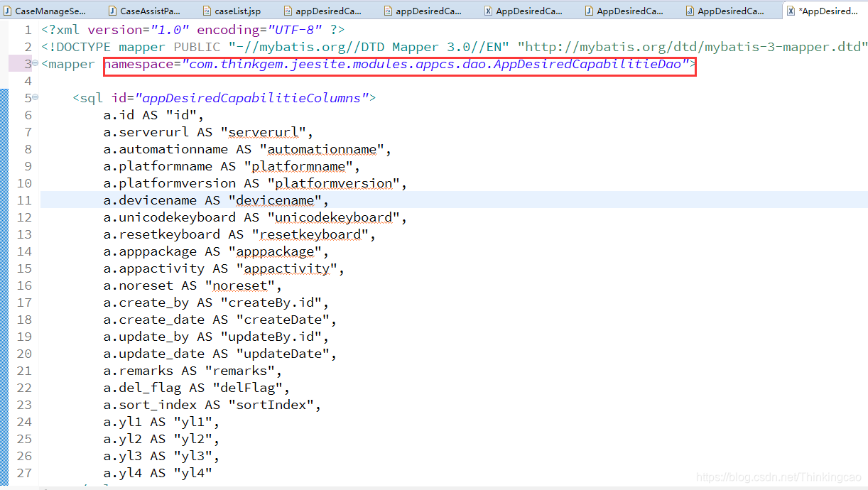Click the a.platformname column line

(x=232, y=166)
